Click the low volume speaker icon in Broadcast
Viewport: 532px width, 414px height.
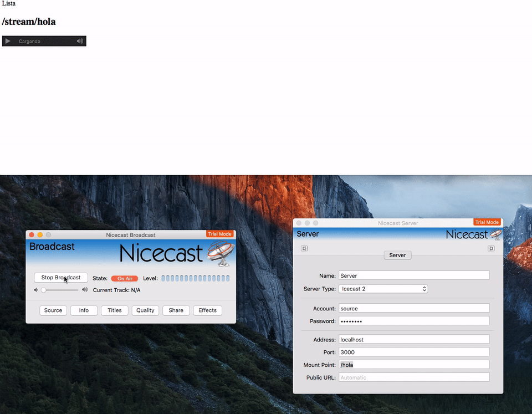35,290
